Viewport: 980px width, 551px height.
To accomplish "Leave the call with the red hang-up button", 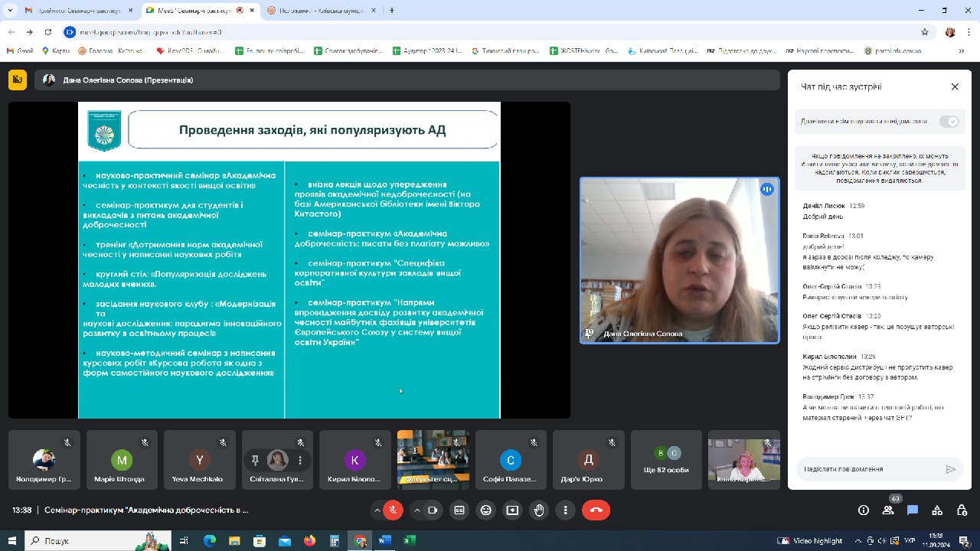I will (x=596, y=510).
